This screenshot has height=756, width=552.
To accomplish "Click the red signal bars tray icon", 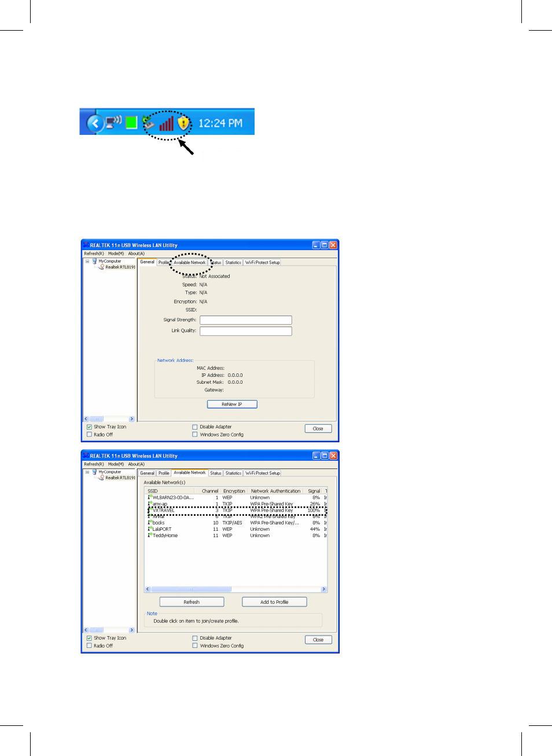I will tap(166, 123).
